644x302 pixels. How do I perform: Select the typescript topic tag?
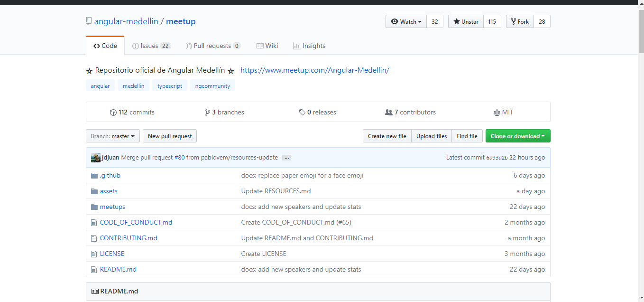pos(170,86)
